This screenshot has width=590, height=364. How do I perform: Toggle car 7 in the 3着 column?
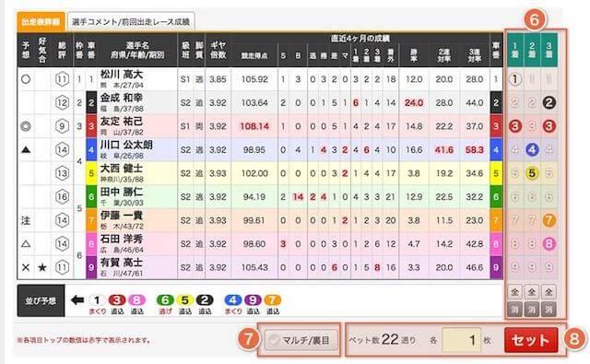pyautogui.click(x=549, y=220)
